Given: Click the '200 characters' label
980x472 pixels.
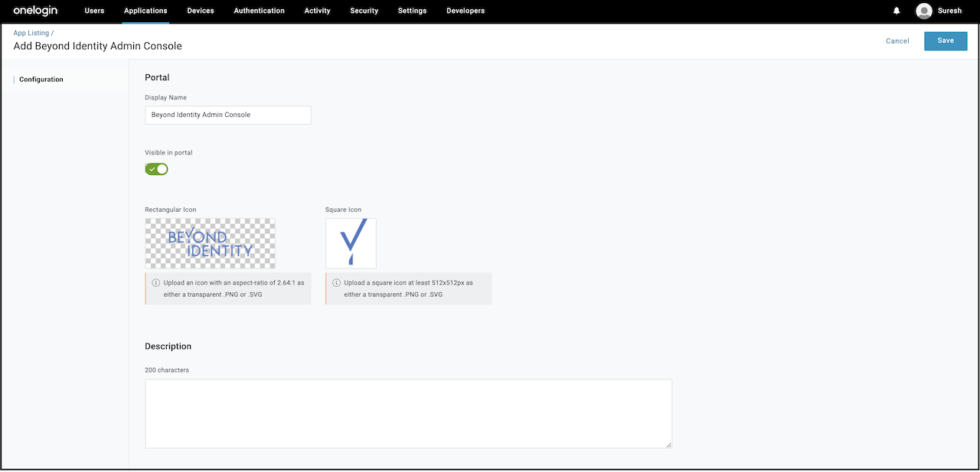Looking at the screenshot, I should tap(167, 370).
